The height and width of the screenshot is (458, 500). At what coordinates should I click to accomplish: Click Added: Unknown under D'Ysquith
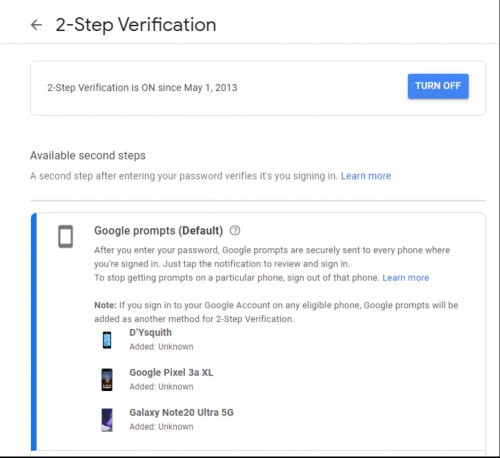(x=161, y=347)
